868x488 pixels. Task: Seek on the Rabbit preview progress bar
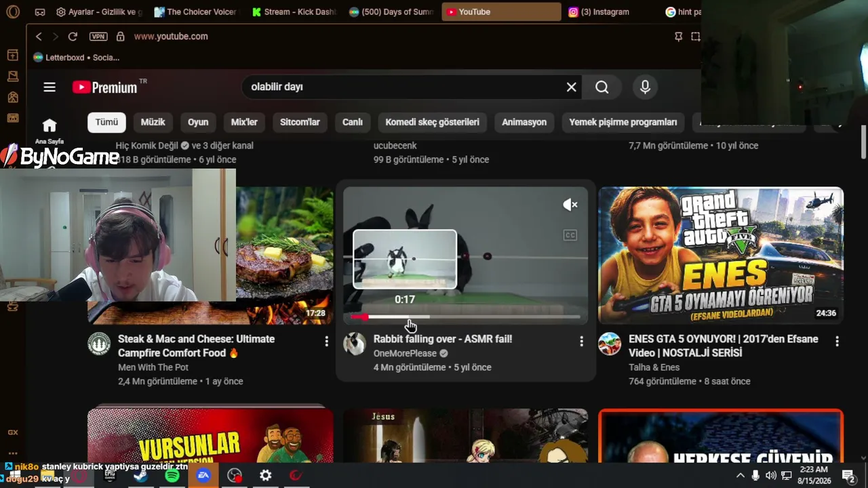click(465, 317)
